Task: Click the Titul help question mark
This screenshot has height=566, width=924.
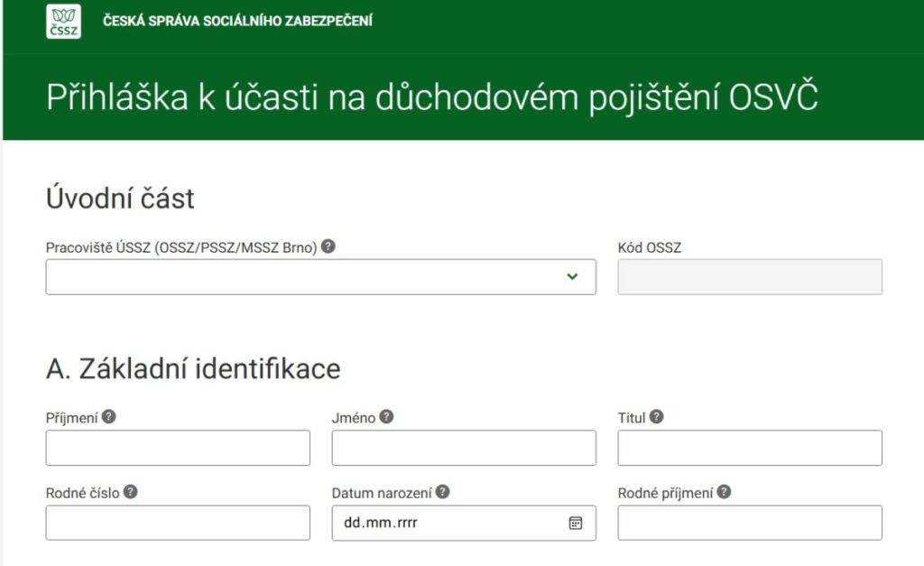Action: pyautogui.click(x=657, y=417)
